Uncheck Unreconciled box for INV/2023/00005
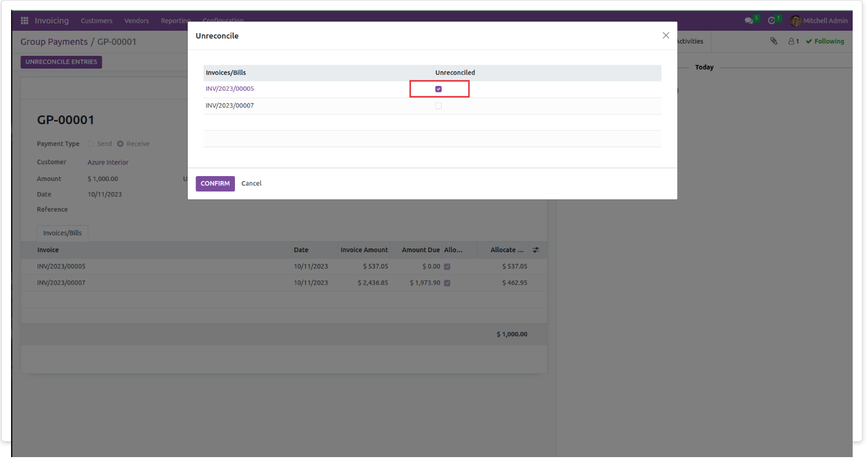Image resolution: width=868 pixels, height=470 pixels. click(439, 89)
